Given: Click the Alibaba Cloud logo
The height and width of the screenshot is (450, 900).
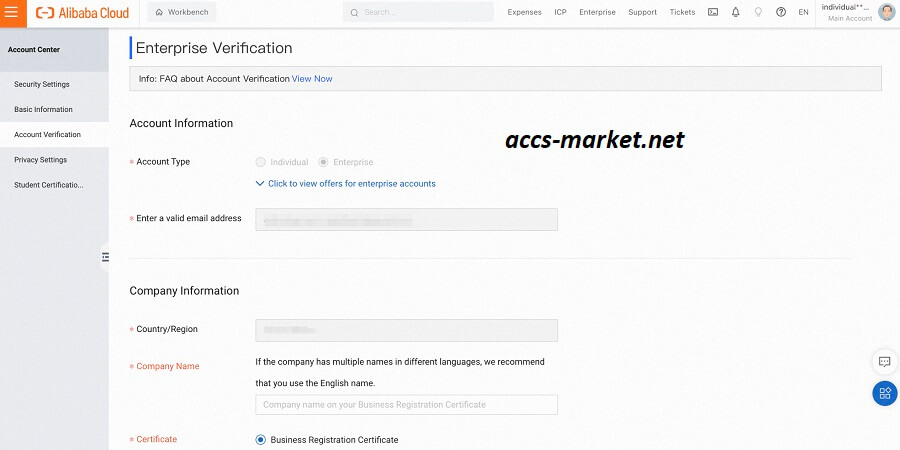Looking at the screenshot, I should tap(82, 13).
